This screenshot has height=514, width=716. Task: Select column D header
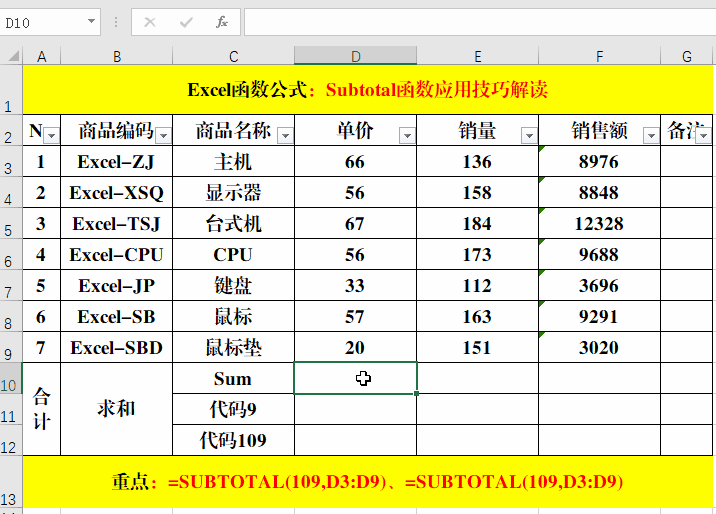(x=355, y=56)
